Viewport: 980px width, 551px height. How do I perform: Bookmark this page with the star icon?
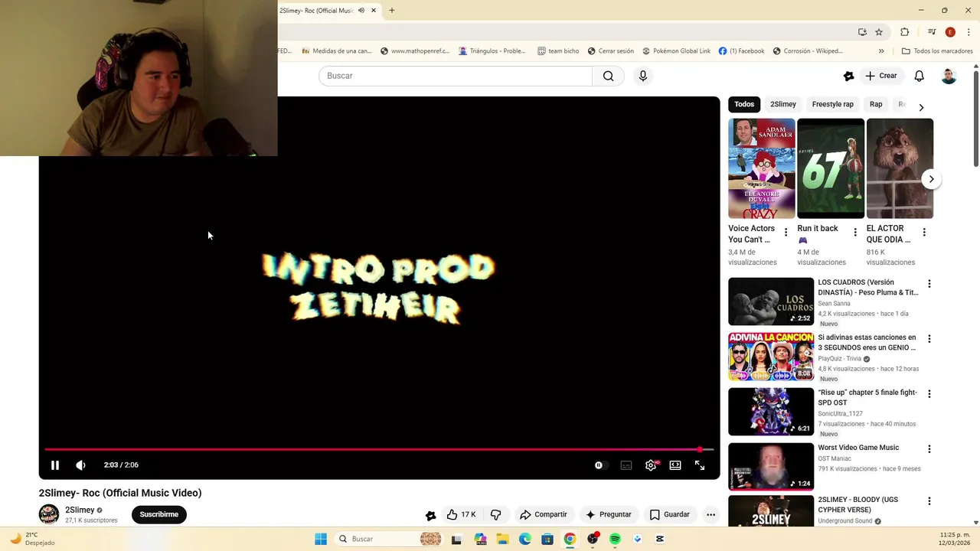point(879,32)
